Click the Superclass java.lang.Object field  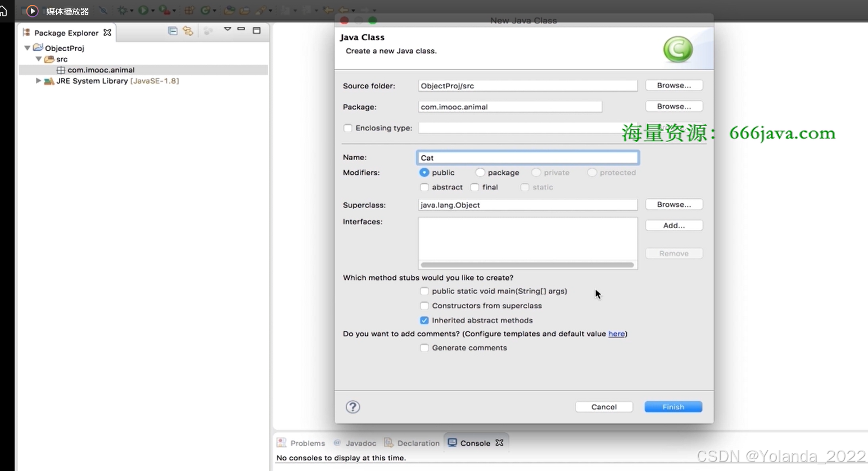tap(528, 205)
